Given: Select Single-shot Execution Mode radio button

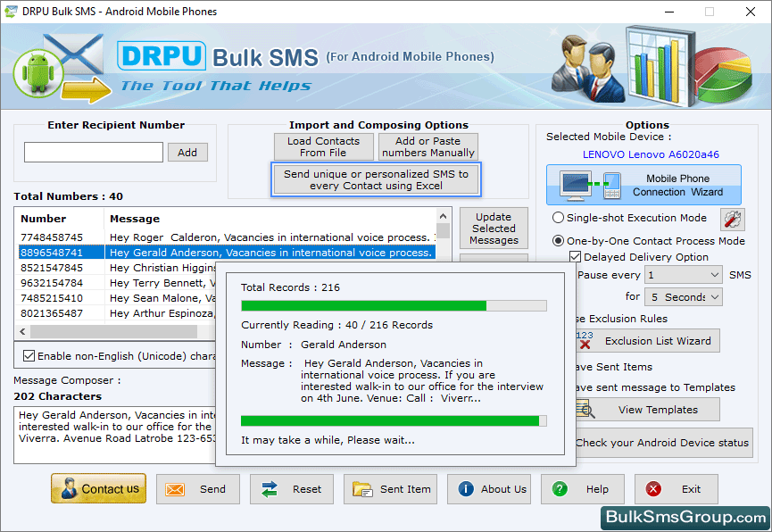Looking at the screenshot, I should (x=558, y=218).
